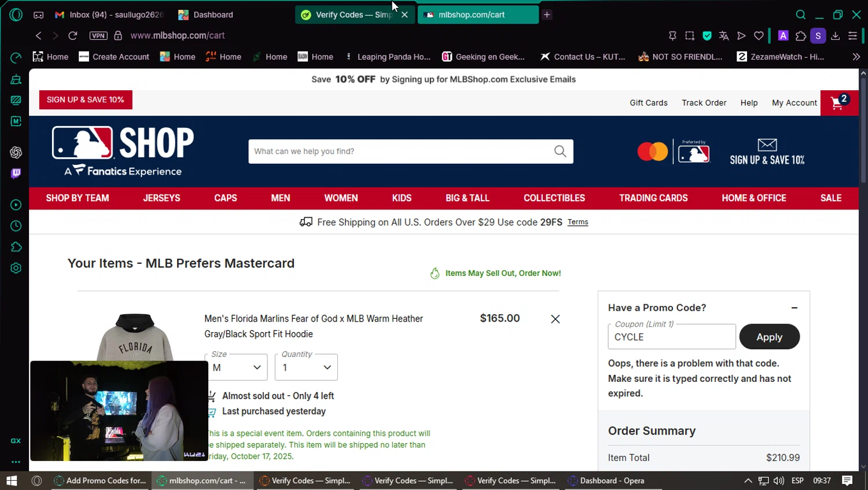
Task: Open the Size dropdown showing M
Action: (x=236, y=367)
